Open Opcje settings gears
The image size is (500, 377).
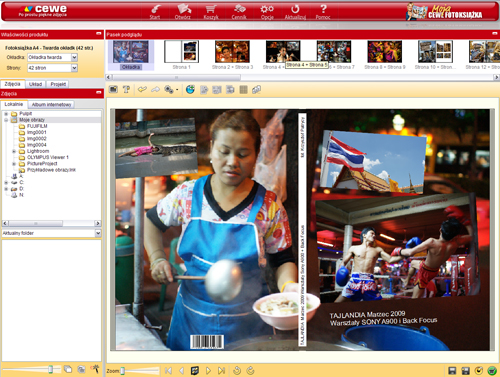coord(267,12)
